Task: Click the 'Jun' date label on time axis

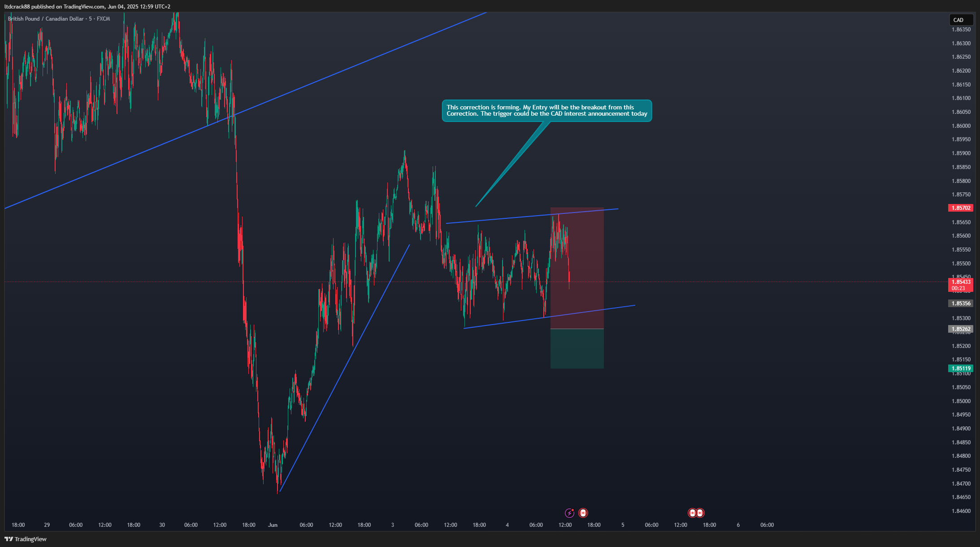Action: [x=273, y=525]
